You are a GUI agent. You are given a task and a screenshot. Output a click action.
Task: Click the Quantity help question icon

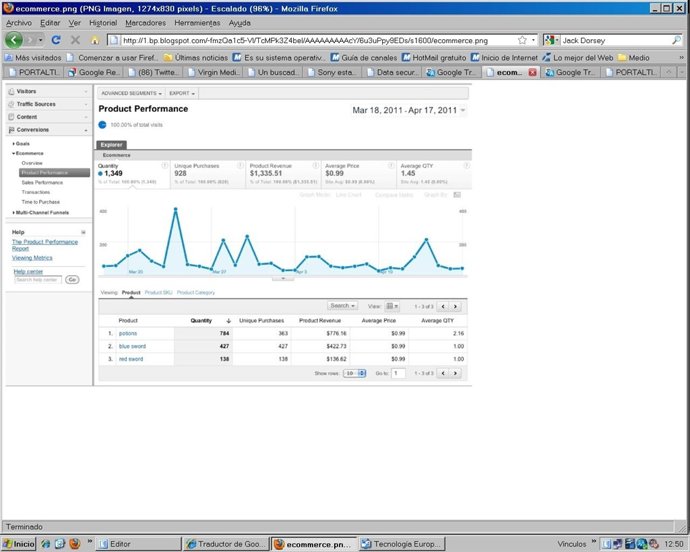(165, 166)
